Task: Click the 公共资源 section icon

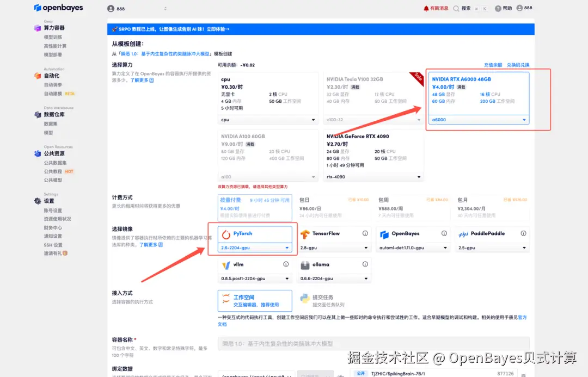Action: pos(38,153)
